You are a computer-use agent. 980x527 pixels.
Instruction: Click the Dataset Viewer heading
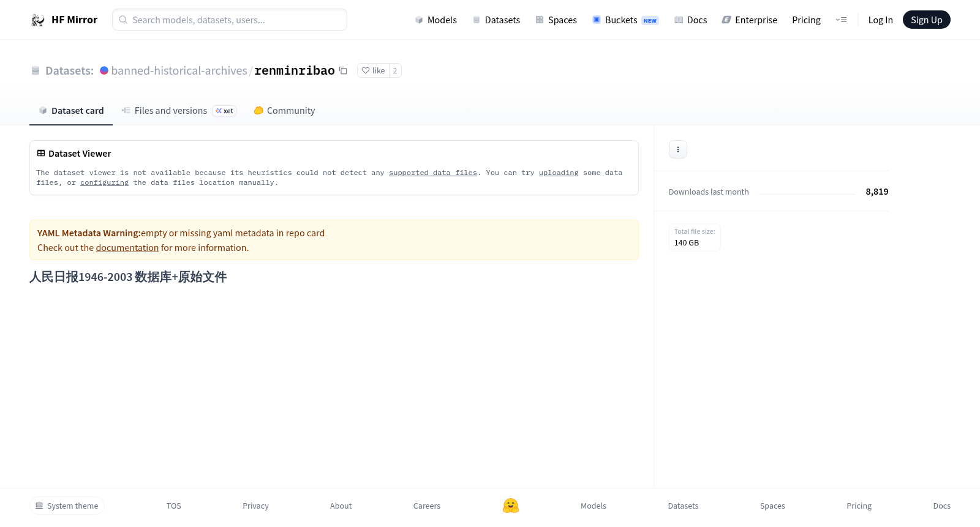click(x=80, y=154)
